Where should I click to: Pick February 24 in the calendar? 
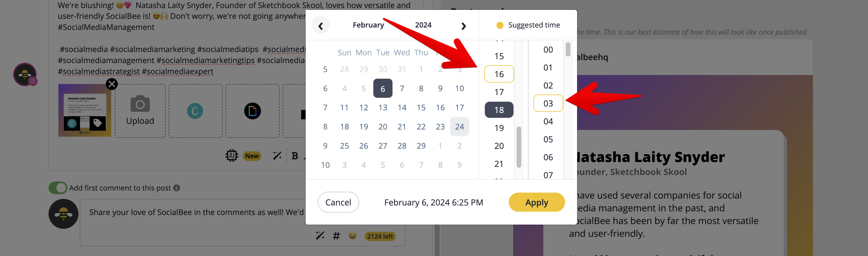(459, 127)
